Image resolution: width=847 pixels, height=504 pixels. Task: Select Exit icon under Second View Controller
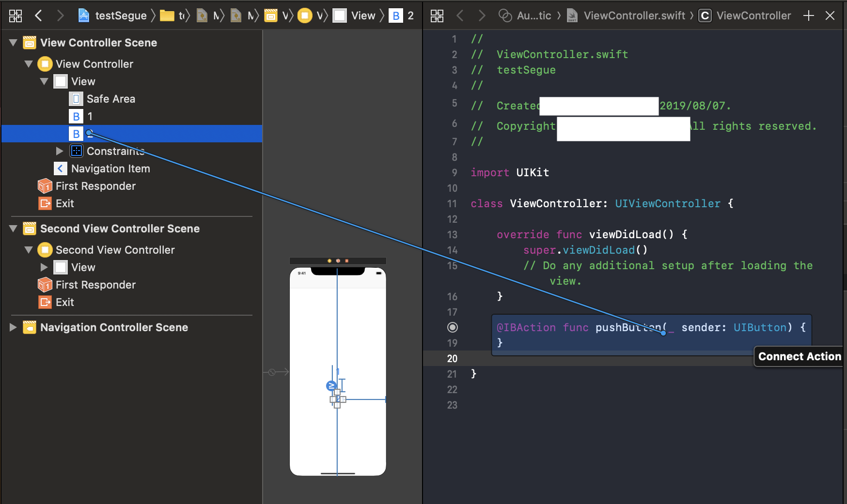click(x=45, y=303)
